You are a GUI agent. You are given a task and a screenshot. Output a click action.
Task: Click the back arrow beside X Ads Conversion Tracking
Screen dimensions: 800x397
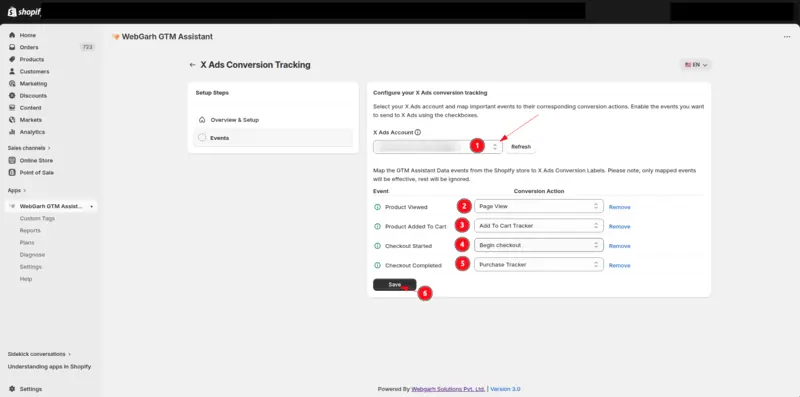[x=192, y=65]
